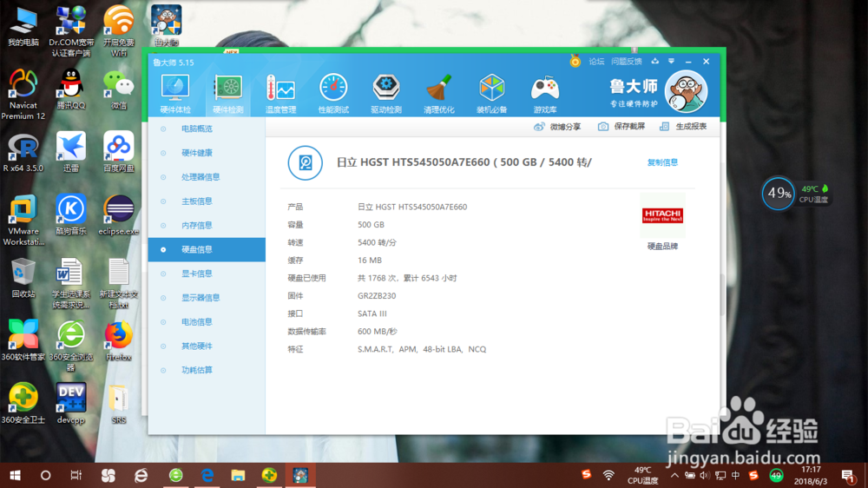Click the 鲁大师 mascot avatar
Viewport: 868px width, 488px height.
[686, 91]
